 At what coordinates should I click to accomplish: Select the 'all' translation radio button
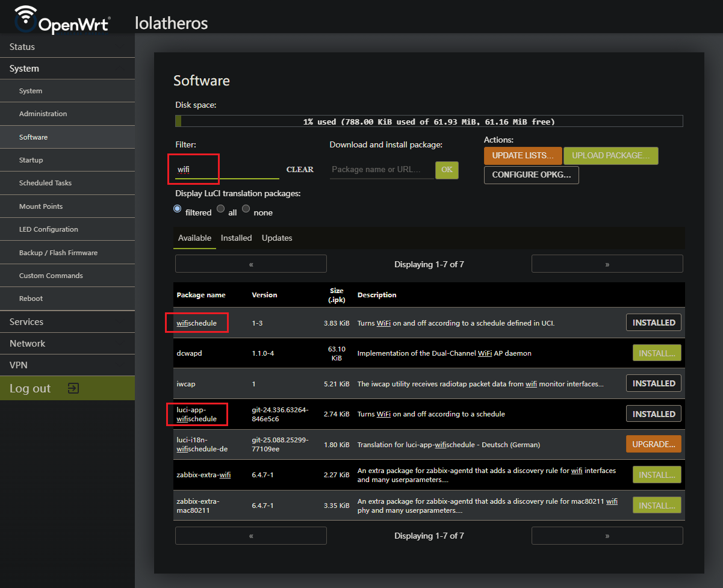click(x=220, y=209)
